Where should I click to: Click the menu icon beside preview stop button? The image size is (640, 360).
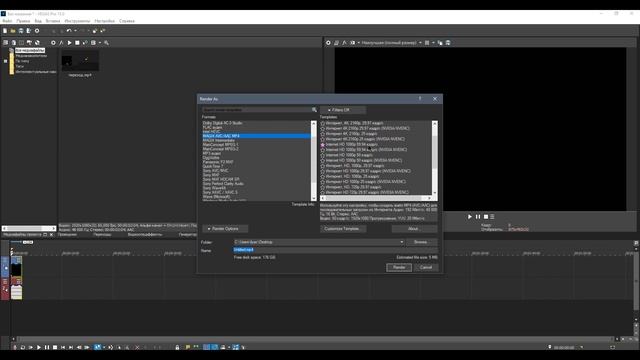point(492,217)
